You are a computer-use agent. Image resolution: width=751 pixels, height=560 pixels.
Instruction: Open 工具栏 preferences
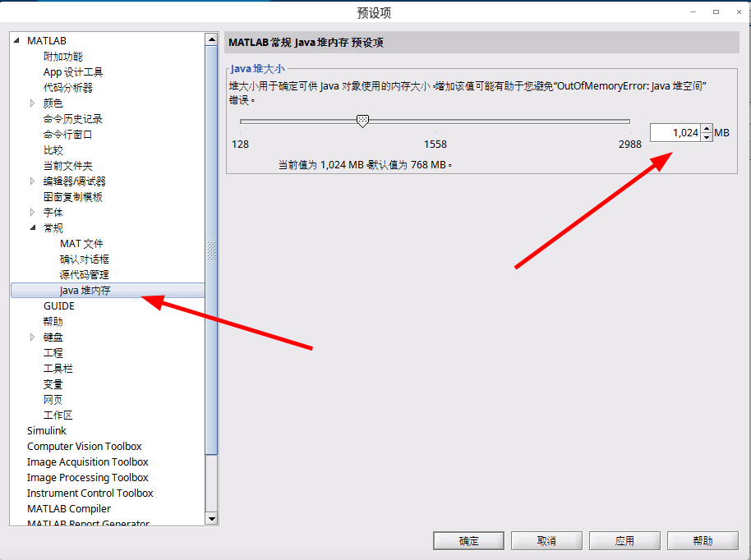tap(58, 368)
